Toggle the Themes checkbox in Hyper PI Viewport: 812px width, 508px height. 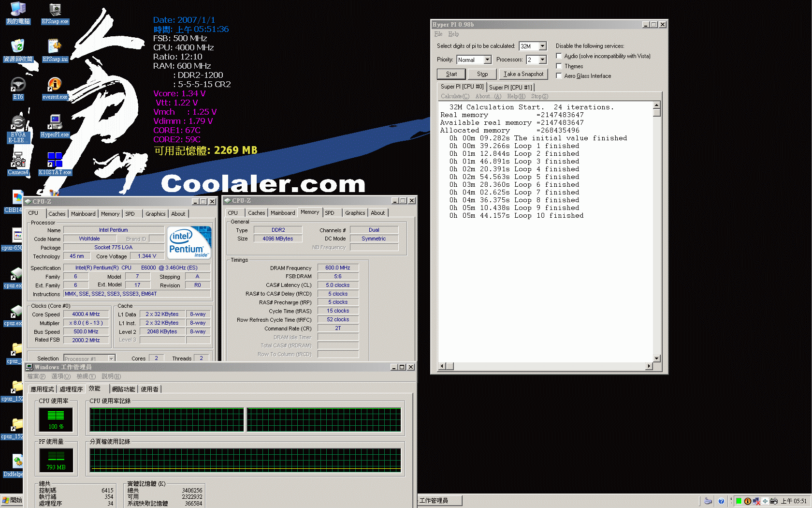tap(559, 66)
